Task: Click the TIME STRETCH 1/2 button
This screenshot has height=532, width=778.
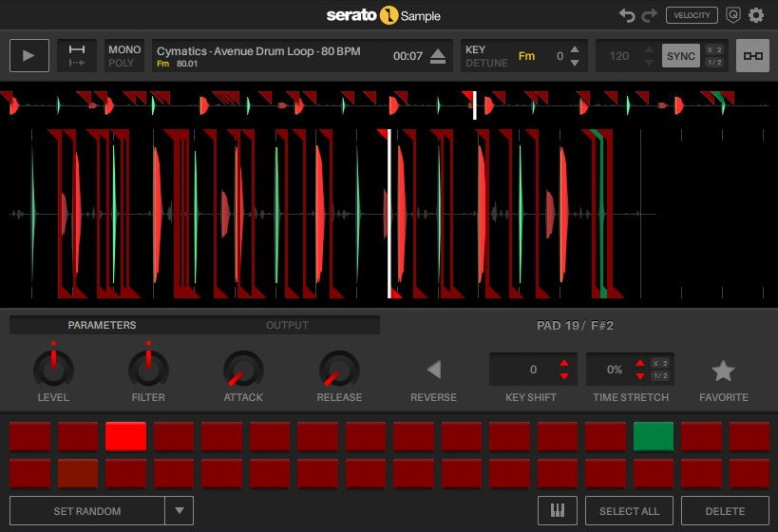Action: point(660,375)
